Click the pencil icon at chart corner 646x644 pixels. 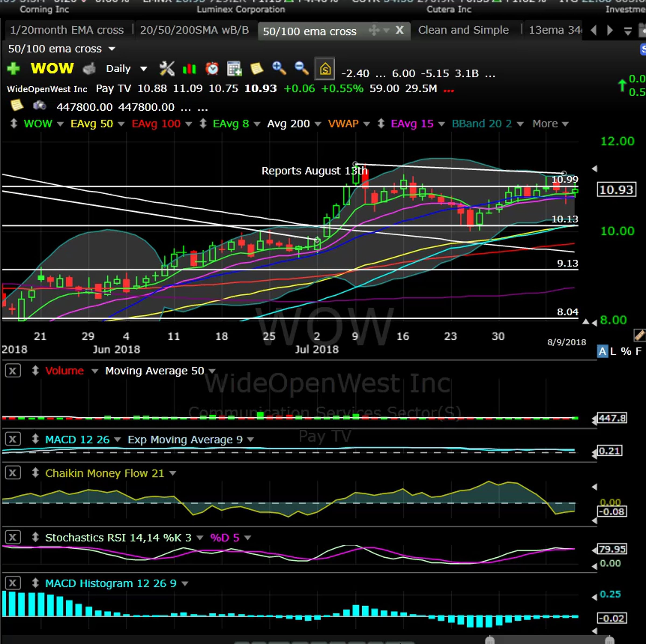[640, 335]
